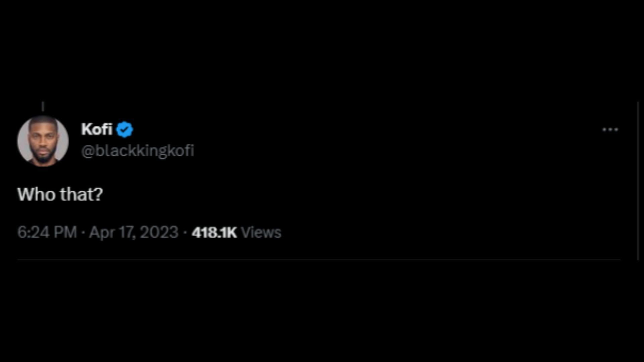Viewport: 644px width, 362px height.
Task: Open the 418.1K view count
Action: click(214, 232)
